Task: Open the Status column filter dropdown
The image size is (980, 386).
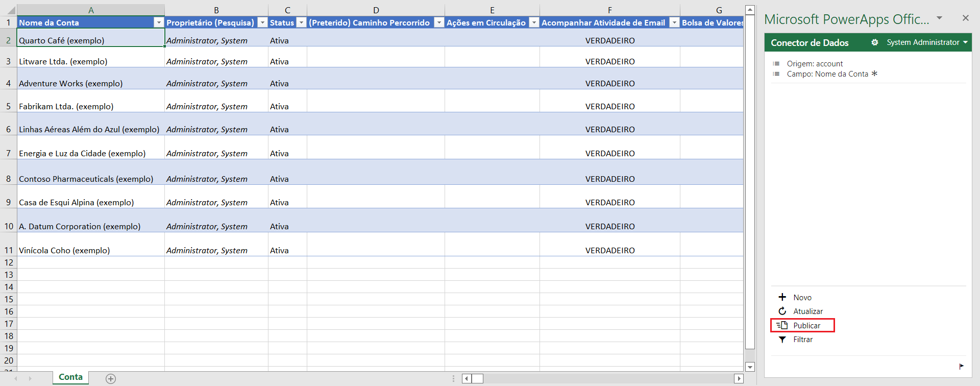Action: pyautogui.click(x=301, y=22)
